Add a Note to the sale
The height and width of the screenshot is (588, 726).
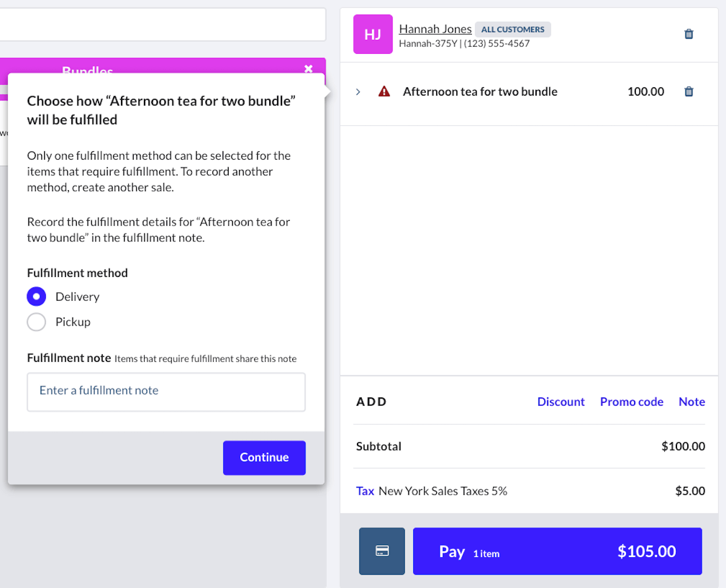pyautogui.click(x=692, y=402)
